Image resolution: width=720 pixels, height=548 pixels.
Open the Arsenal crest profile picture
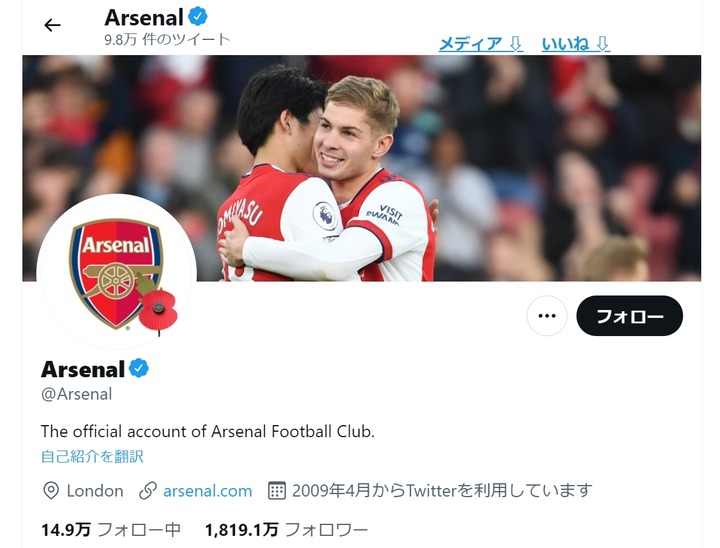[116, 272]
